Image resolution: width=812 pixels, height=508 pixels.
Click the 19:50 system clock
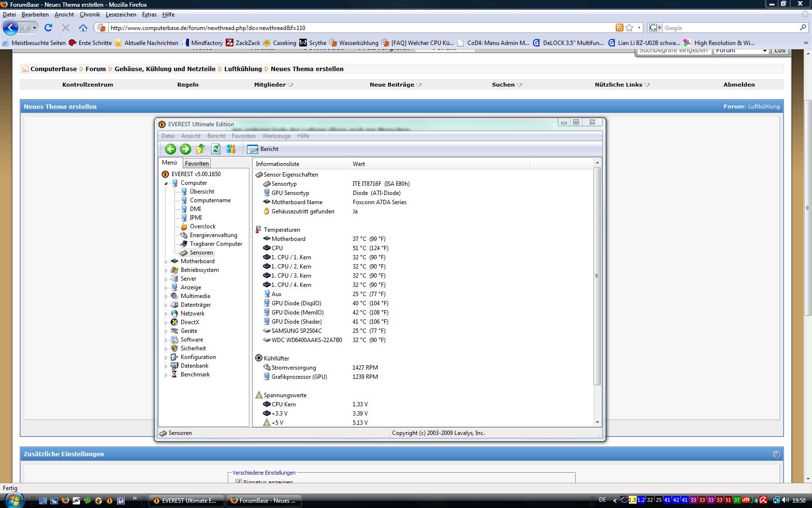click(x=799, y=500)
